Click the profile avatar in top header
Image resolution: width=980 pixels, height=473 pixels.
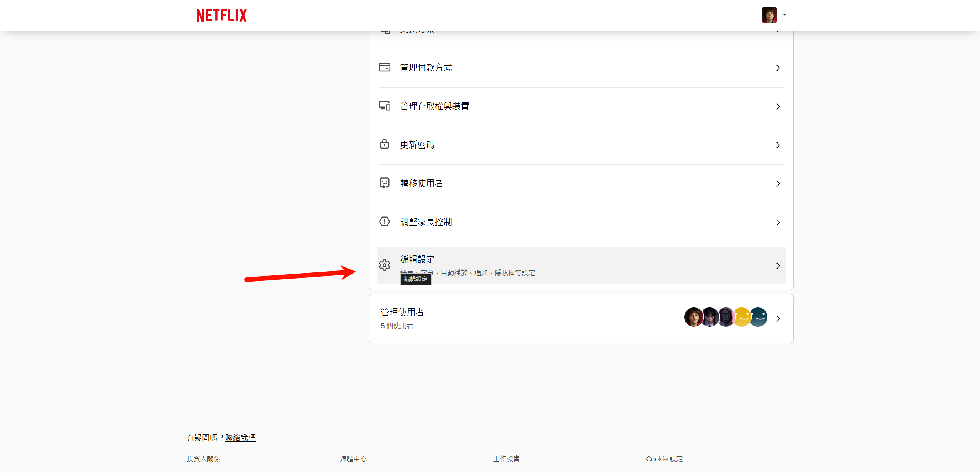click(769, 15)
